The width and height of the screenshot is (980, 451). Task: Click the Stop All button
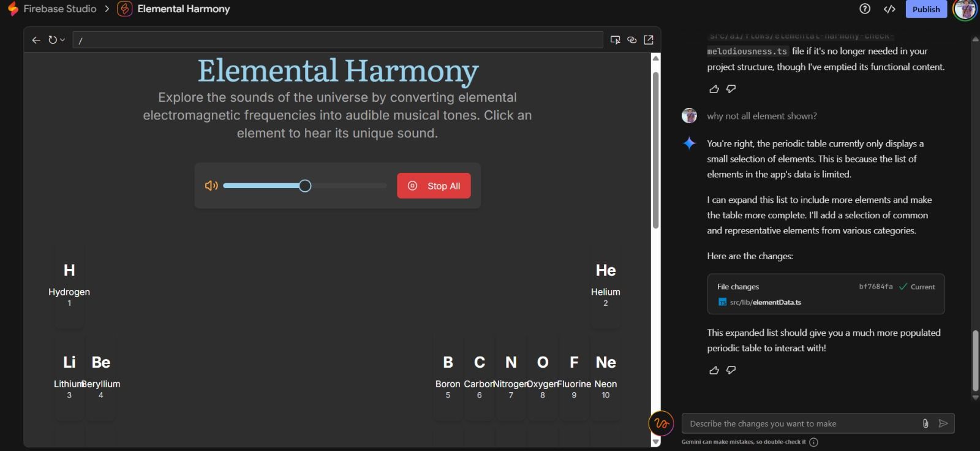(434, 186)
